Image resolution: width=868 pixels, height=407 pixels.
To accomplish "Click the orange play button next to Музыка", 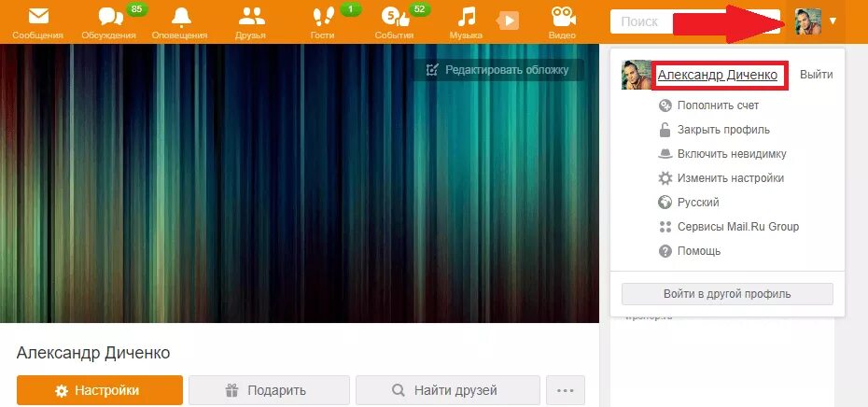I will coord(508,21).
